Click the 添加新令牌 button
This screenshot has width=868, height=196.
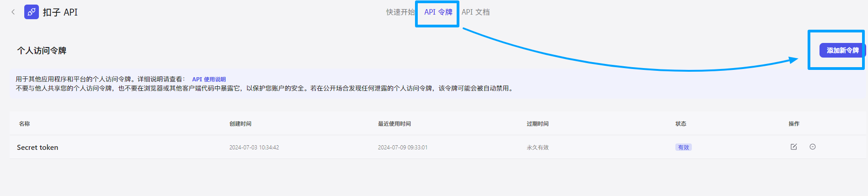842,50
